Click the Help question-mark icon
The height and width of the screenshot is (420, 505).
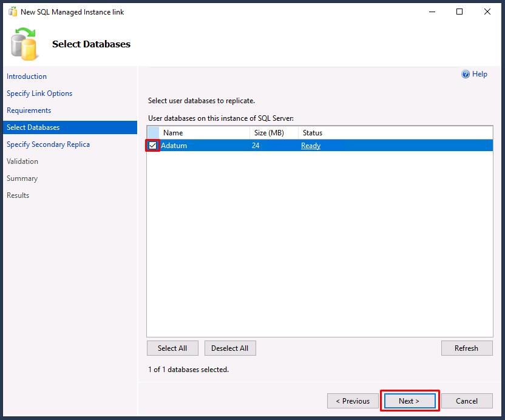[466, 75]
